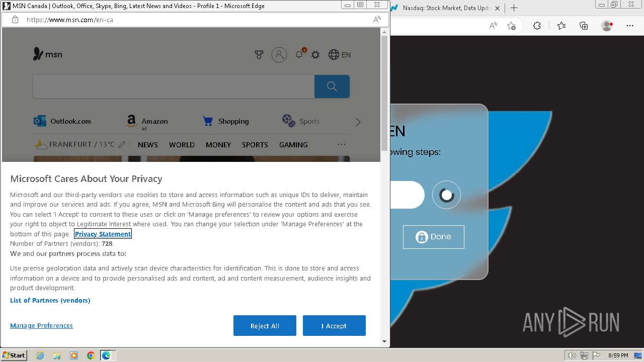Click the MSN search box

tap(174, 86)
